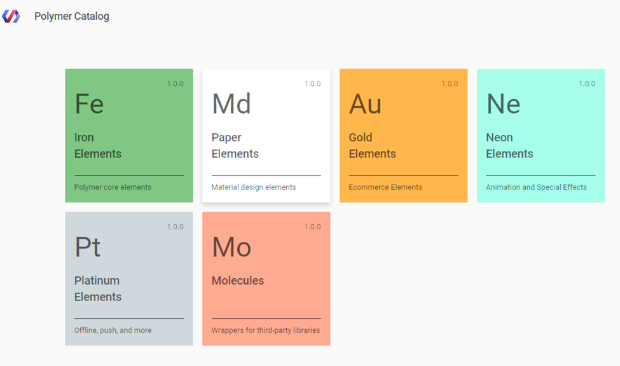620x366 pixels.
Task: Click Animation and Special Effects text
Action: 536,187
